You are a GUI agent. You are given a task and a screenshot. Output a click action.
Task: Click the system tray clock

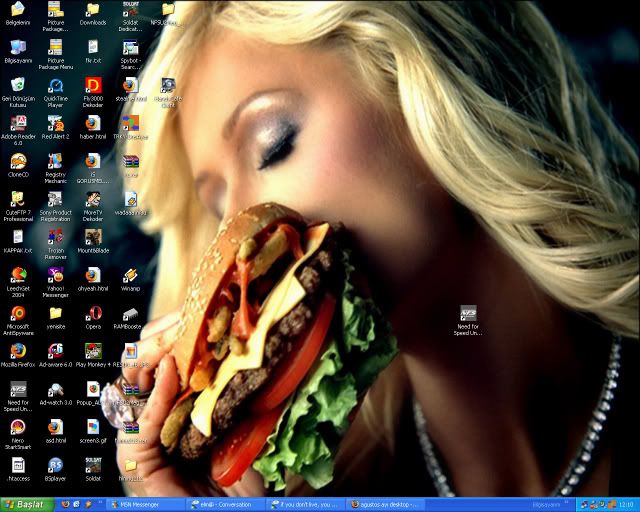[625, 505]
